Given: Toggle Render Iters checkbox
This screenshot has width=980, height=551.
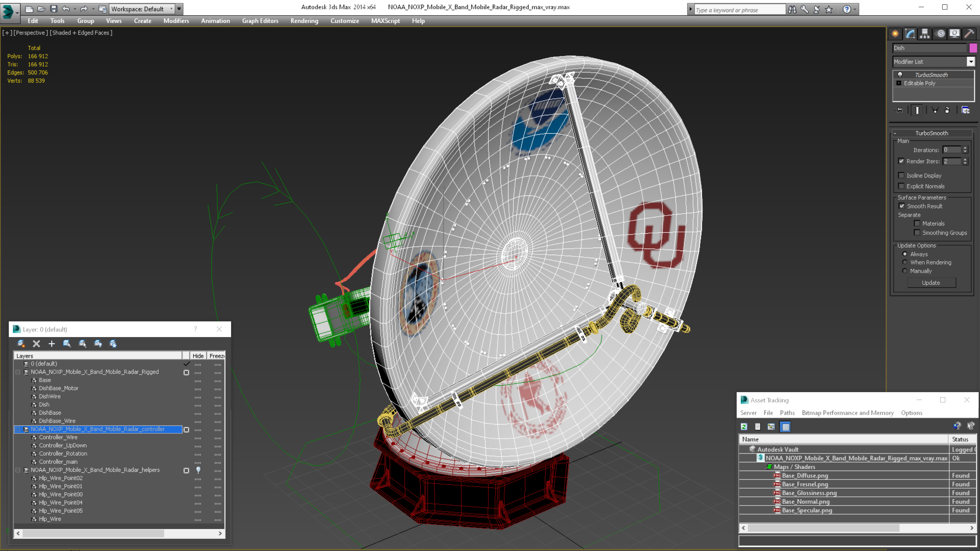Looking at the screenshot, I should pyautogui.click(x=901, y=161).
